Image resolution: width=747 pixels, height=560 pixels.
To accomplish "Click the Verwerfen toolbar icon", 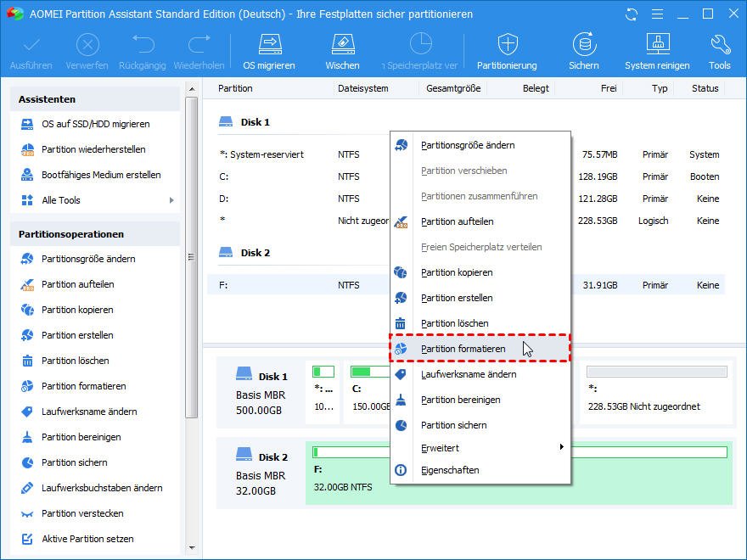I will pos(87,52).
